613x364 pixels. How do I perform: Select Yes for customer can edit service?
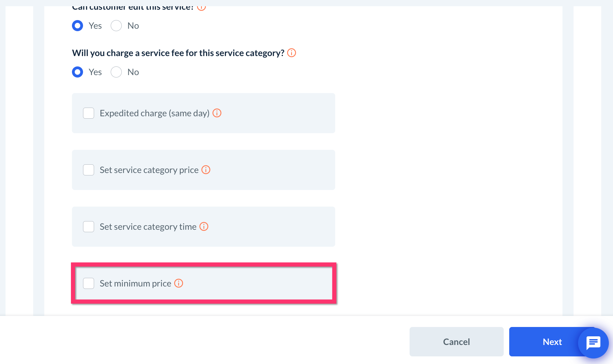(x=77, y=26)
